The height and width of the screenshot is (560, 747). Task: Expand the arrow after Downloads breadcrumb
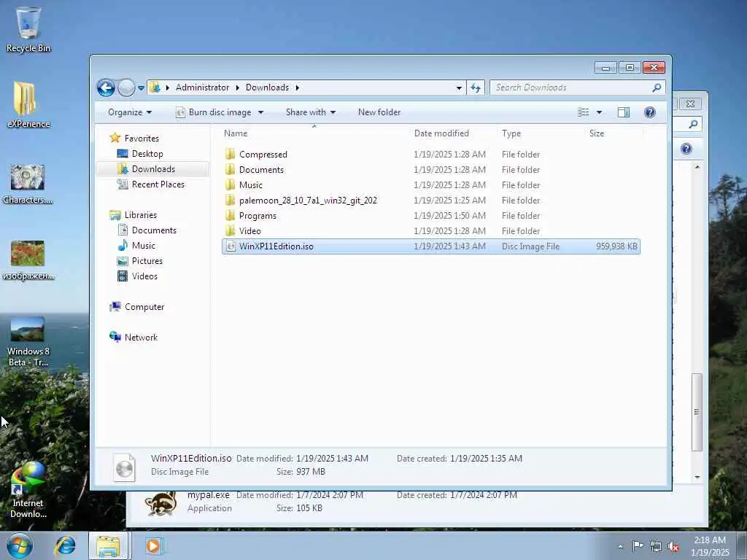pos(298,87)
